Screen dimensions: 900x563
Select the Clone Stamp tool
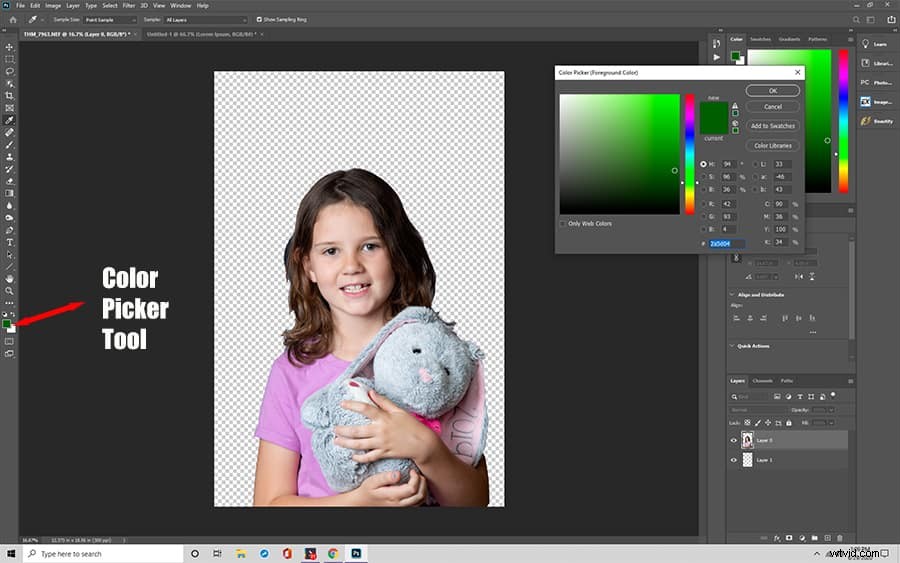click(9, 157)
